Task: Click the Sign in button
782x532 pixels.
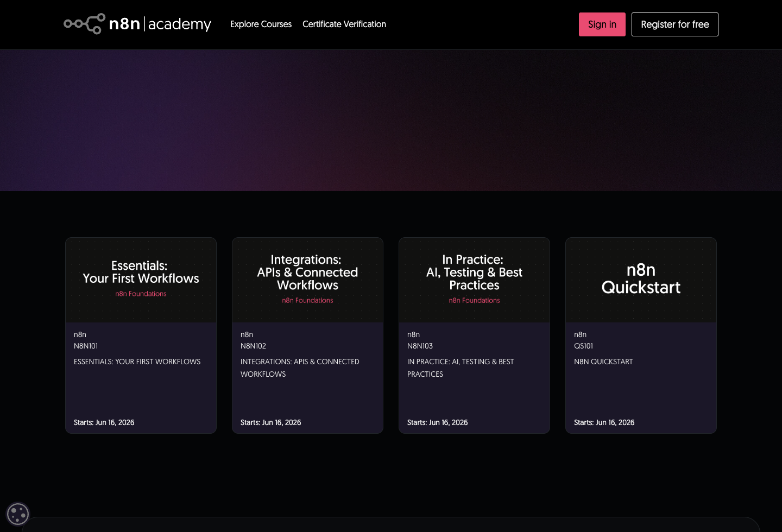Action: tap(602, 24)
